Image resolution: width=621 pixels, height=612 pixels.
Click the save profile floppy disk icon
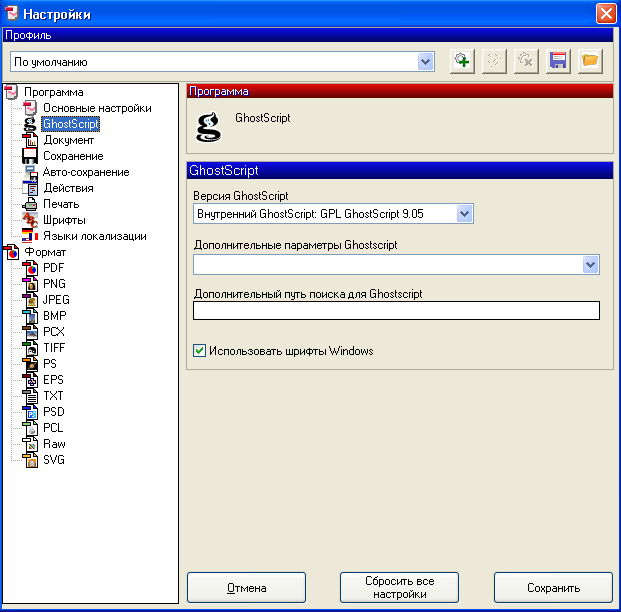coord(558,61)
